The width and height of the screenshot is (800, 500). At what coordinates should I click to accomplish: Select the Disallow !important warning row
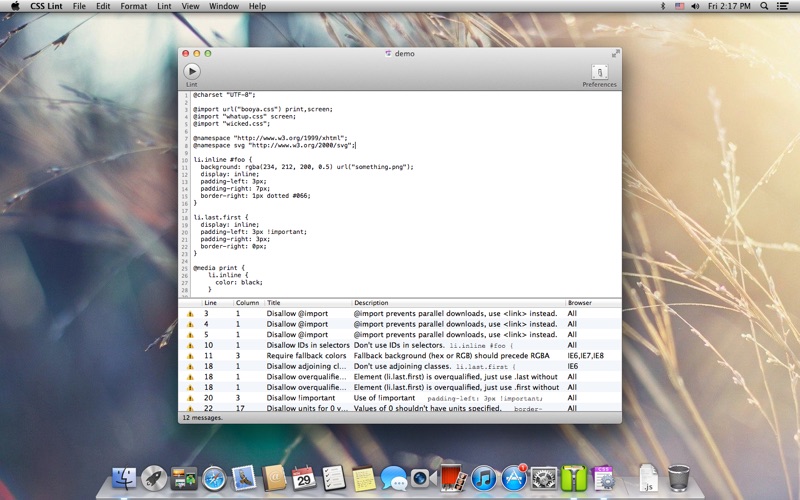click(x=303, y=398)
